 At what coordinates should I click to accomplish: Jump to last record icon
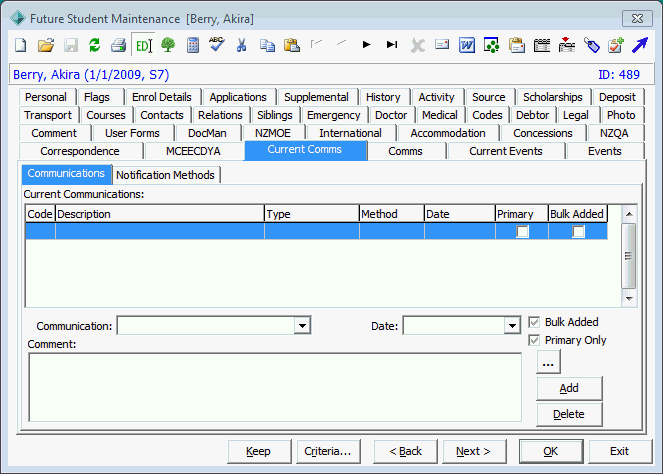tap(392, 44)
